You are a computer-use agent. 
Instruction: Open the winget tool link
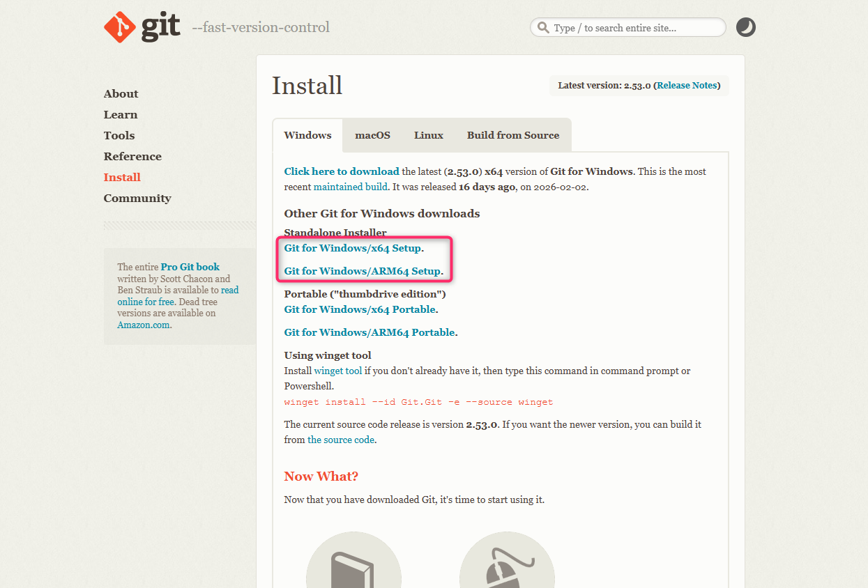point(337,371)
